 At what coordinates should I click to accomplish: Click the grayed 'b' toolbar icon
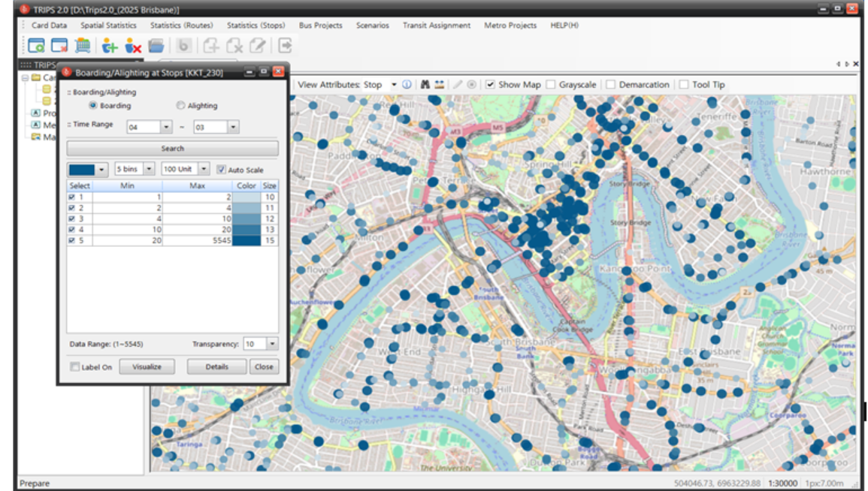point(183,45)
